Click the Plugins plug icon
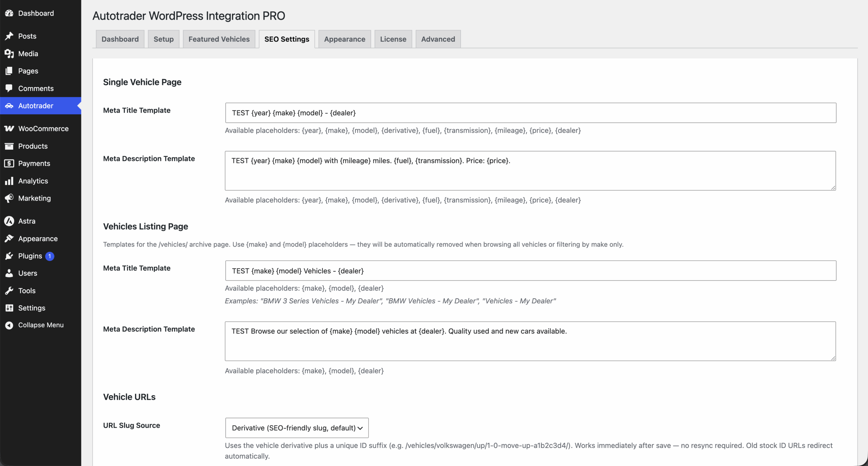868x466 pixels. (x=9, y=256)
